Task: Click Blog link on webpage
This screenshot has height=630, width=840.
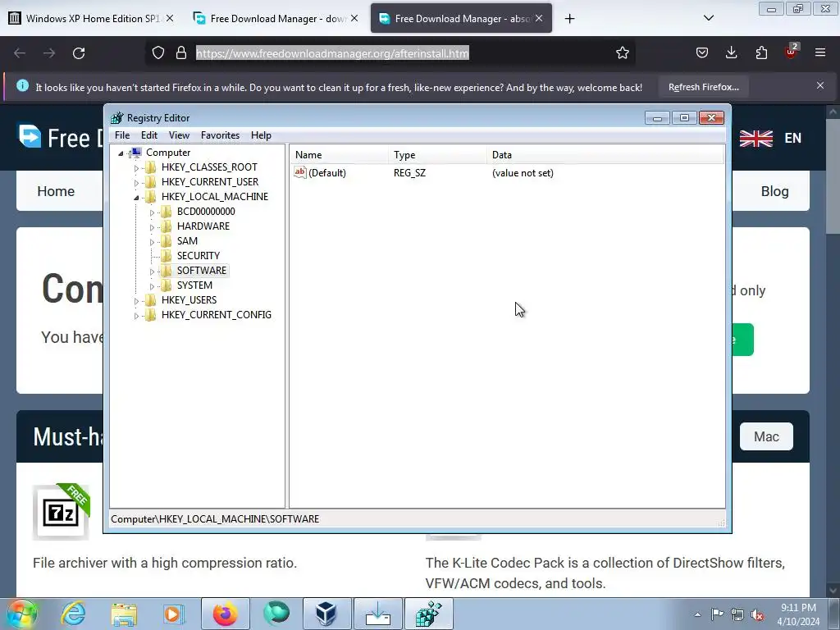Action: coord(774,191)
